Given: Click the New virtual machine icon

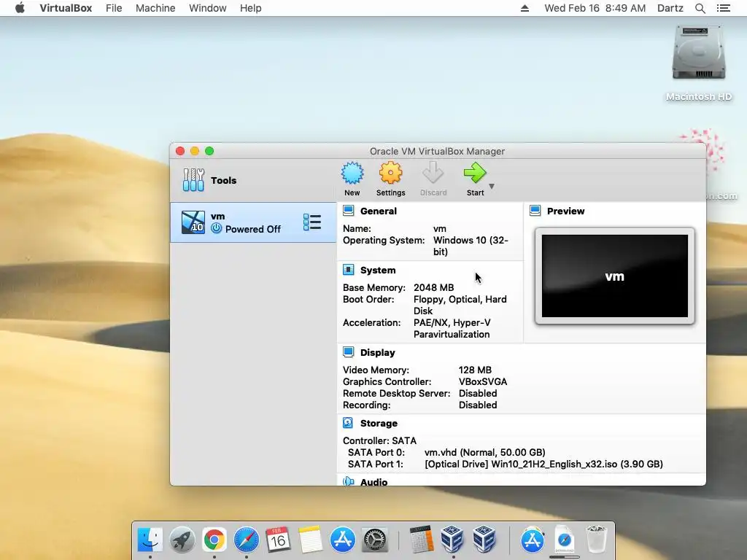Looking at the screenshot, I should coord(352,173).
